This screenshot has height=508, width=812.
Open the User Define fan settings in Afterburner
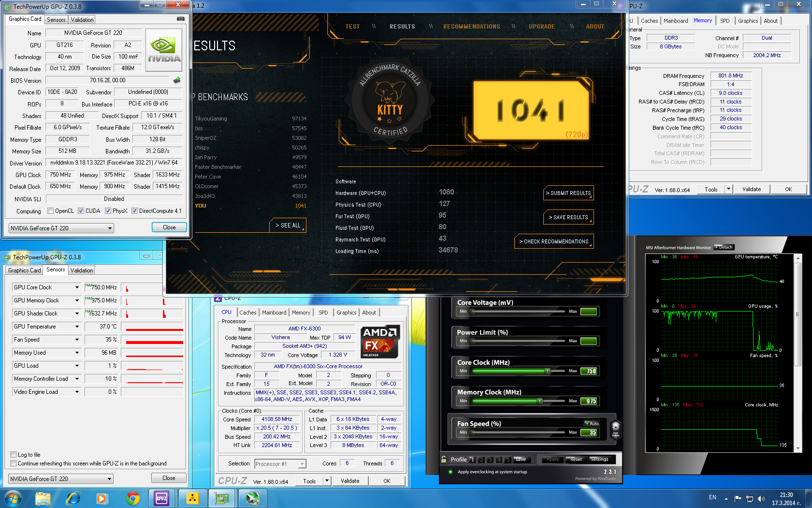(x=615, y=429)
